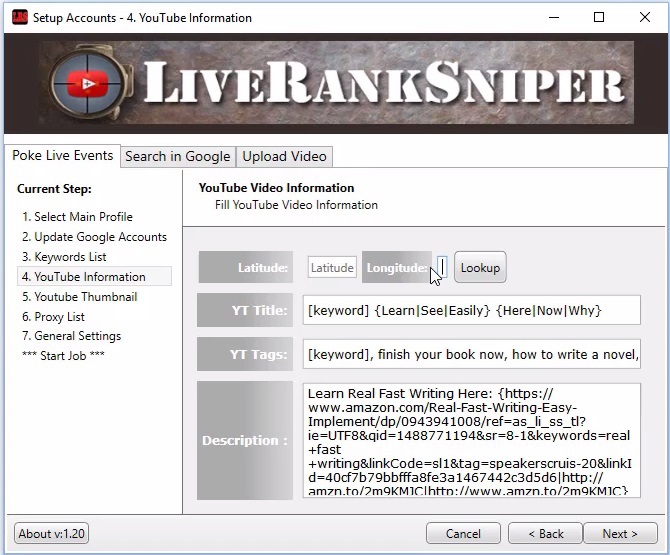Image resolution: width=670 pixels, height=555 pixels.
Task: Click the 'Fill YouTube Video Information' subtitle
Action: (x=297, y=205)
